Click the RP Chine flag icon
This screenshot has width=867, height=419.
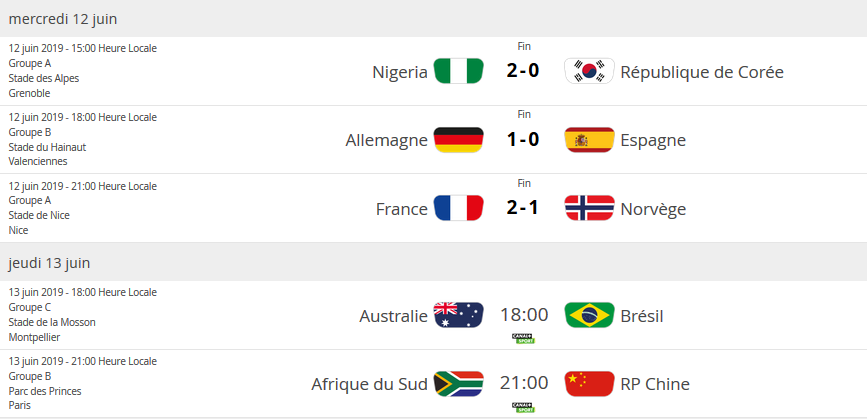coord(589,384)
